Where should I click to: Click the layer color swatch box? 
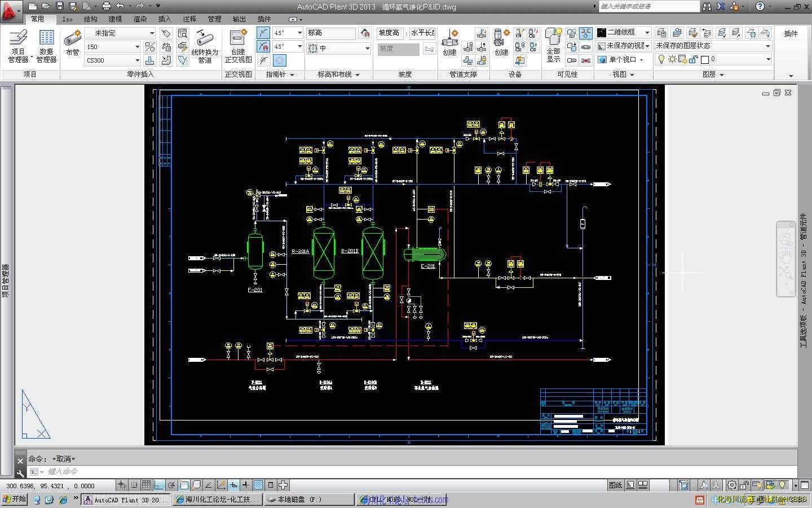705,59
